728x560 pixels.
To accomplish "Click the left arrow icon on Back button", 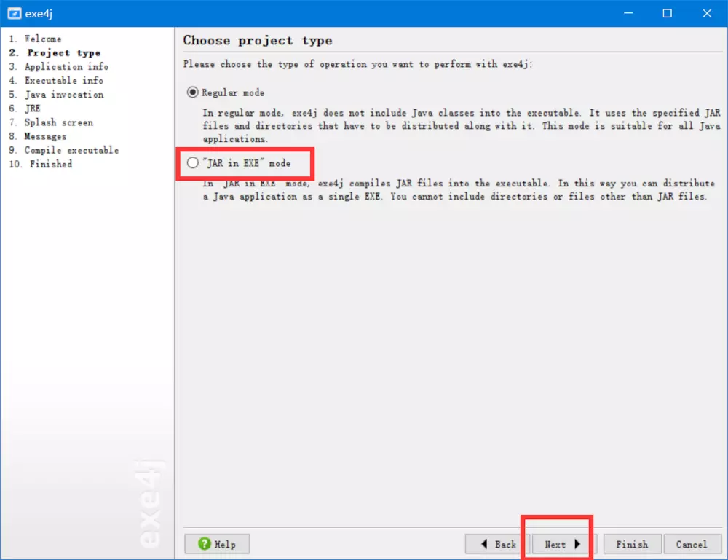I will pyautogui.click(x=484, y=544).
